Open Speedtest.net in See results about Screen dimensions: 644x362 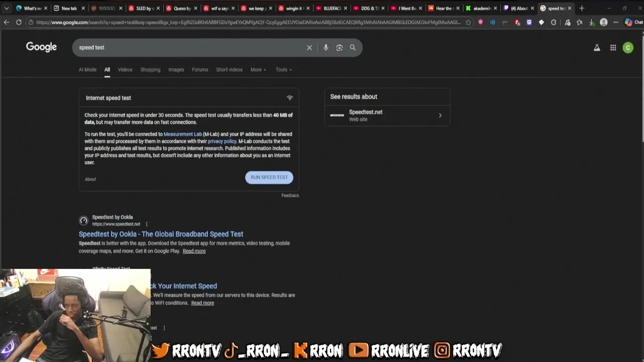pos(387,116)
